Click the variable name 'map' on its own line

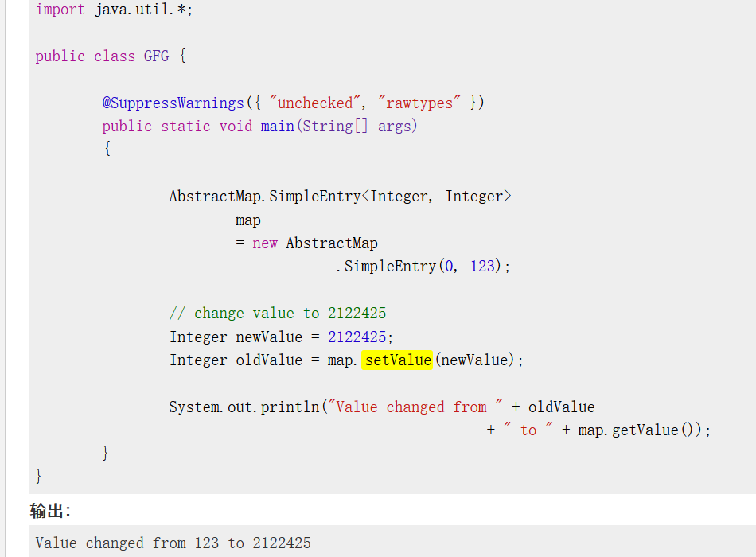247,220
